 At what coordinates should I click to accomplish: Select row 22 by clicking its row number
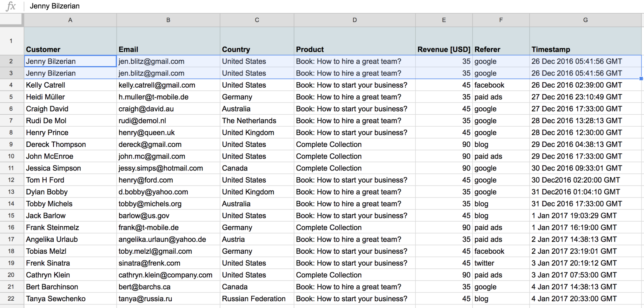(11, 298)
